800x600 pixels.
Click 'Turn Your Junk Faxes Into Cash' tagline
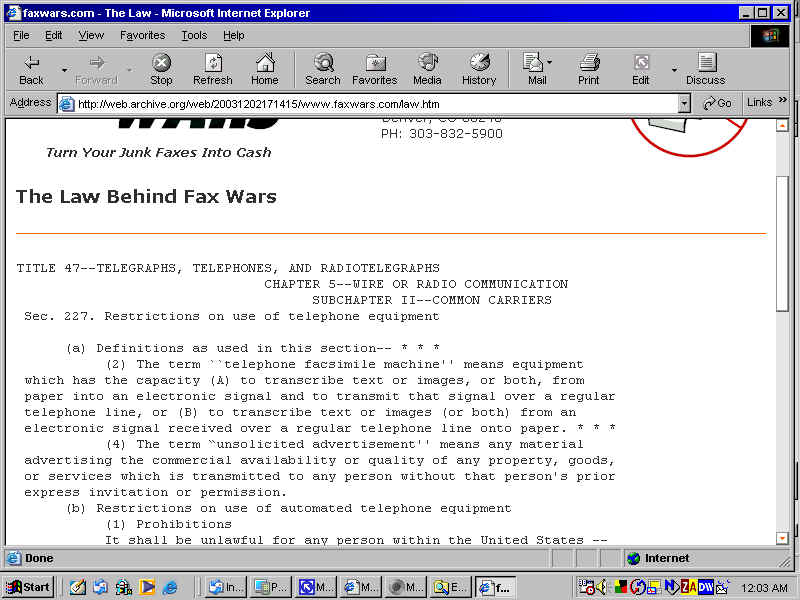tap(159, 152)
